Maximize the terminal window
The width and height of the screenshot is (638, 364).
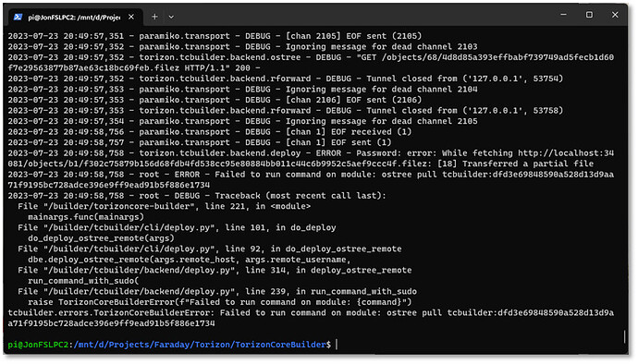tap(589, 15)
